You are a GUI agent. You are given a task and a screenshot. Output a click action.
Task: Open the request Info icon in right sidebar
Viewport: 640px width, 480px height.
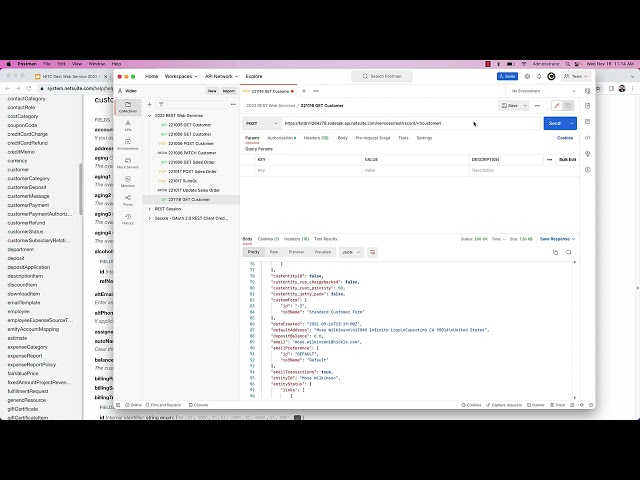coord(587,170)
